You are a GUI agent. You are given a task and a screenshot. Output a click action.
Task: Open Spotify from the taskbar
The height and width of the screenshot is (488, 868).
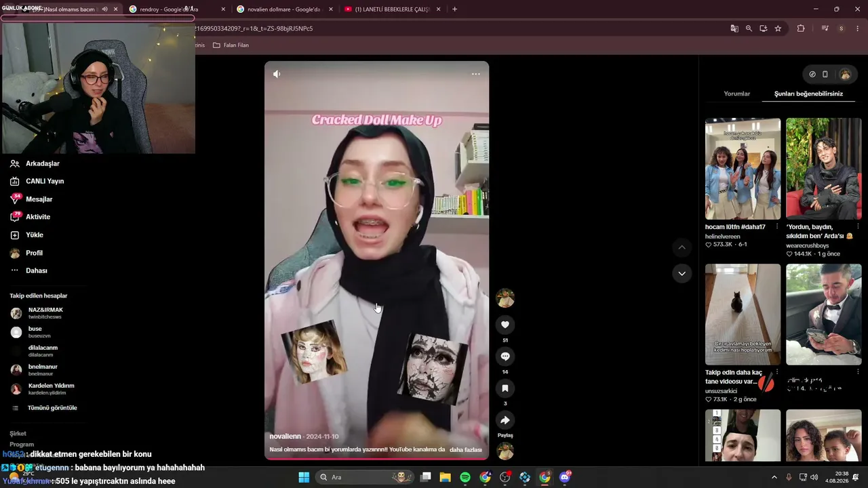click(465, 477)
